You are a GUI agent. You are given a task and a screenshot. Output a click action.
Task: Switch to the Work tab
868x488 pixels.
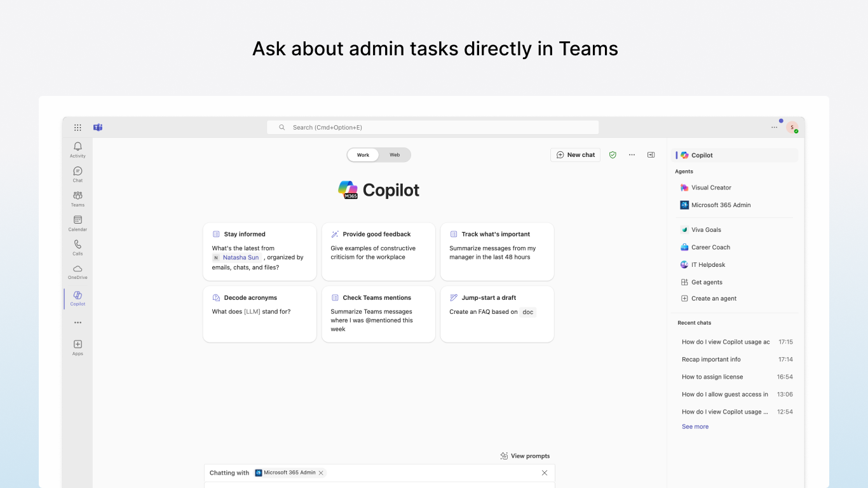363,155
